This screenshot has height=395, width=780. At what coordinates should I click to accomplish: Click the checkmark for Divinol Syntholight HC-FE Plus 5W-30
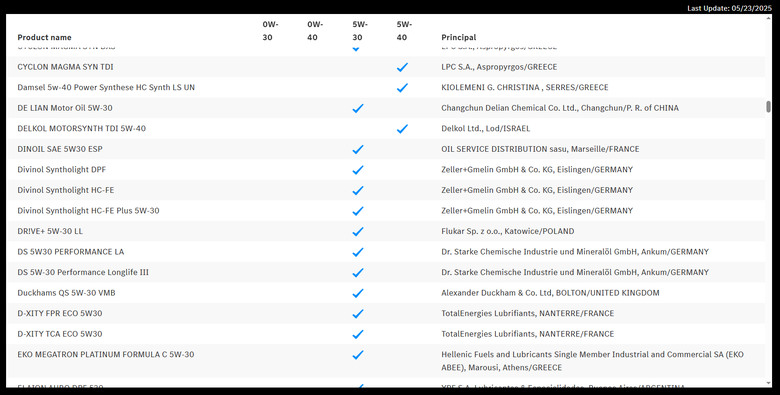(358, 211)
